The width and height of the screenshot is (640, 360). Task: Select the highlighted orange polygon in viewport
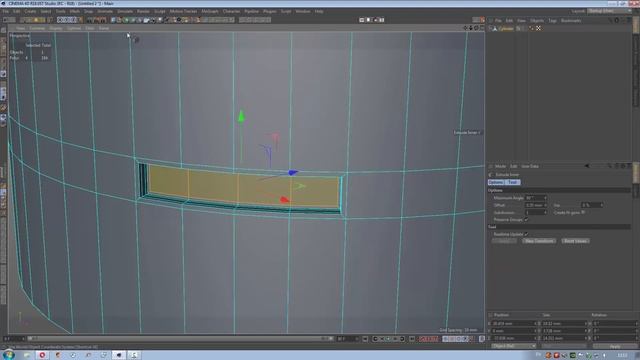point(244,187)
